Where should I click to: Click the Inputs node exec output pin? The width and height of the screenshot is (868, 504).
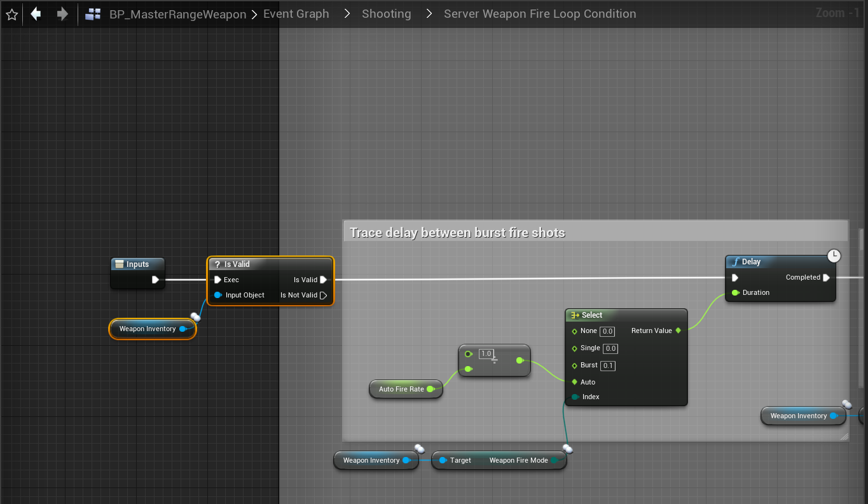tap(155, 280)
